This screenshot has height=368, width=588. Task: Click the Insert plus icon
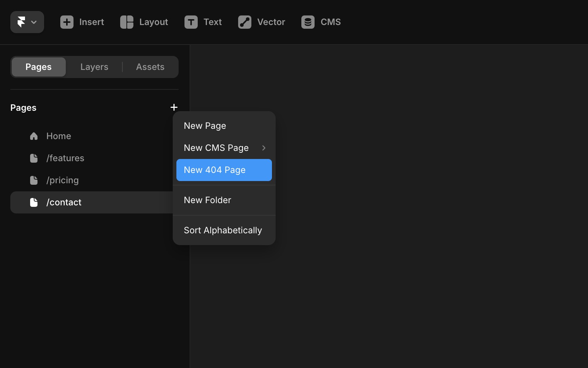click(x=67, y=22)
